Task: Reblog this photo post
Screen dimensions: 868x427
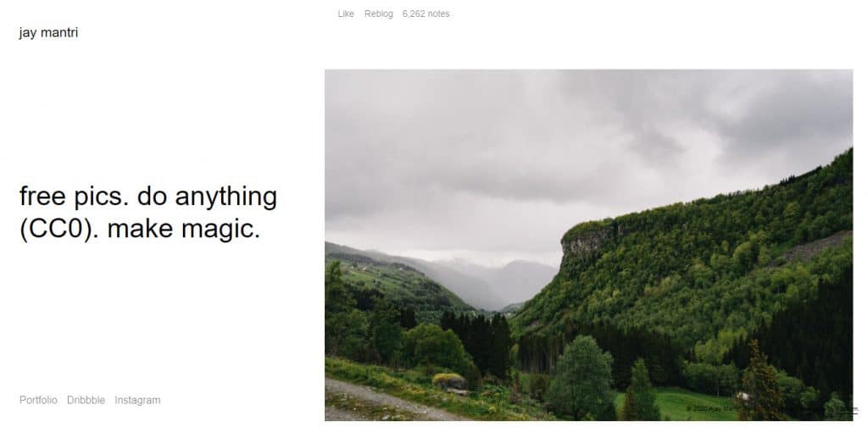Action: click(379, 14)
